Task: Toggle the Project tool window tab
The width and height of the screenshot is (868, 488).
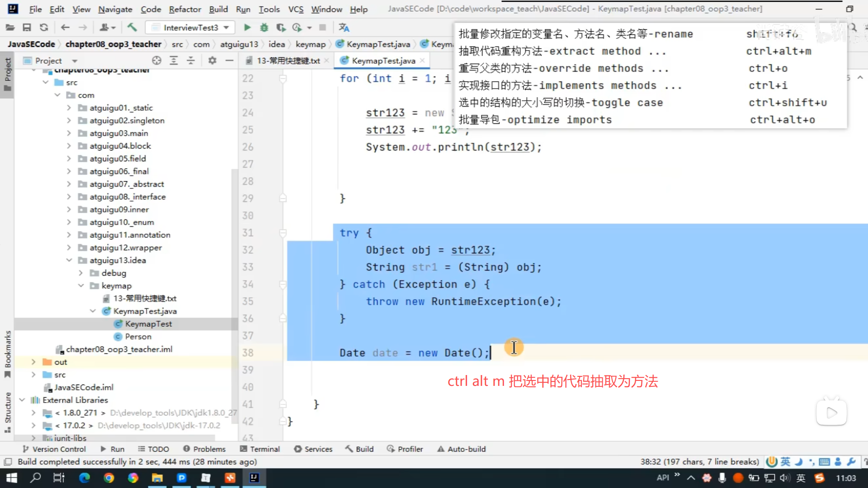Action: [x=8, y=72]
